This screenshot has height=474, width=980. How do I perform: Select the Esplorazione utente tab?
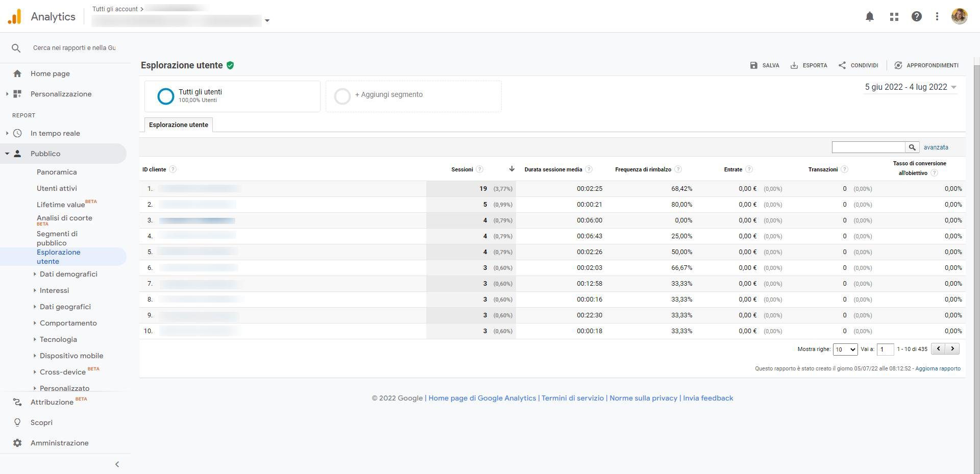tap(179, 125)
